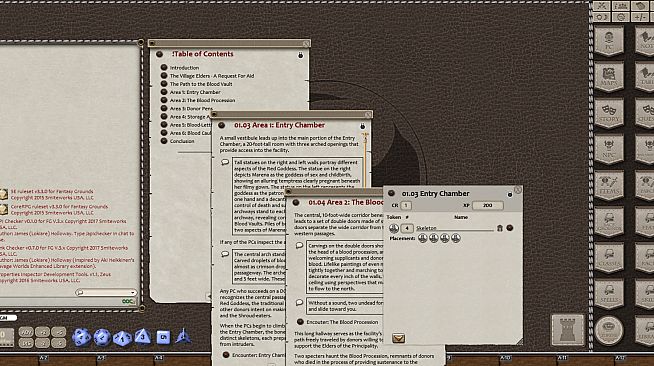Click the OOC label in chat window
Viewport: 654px width, 366px height.
click(x=128, y=301)
